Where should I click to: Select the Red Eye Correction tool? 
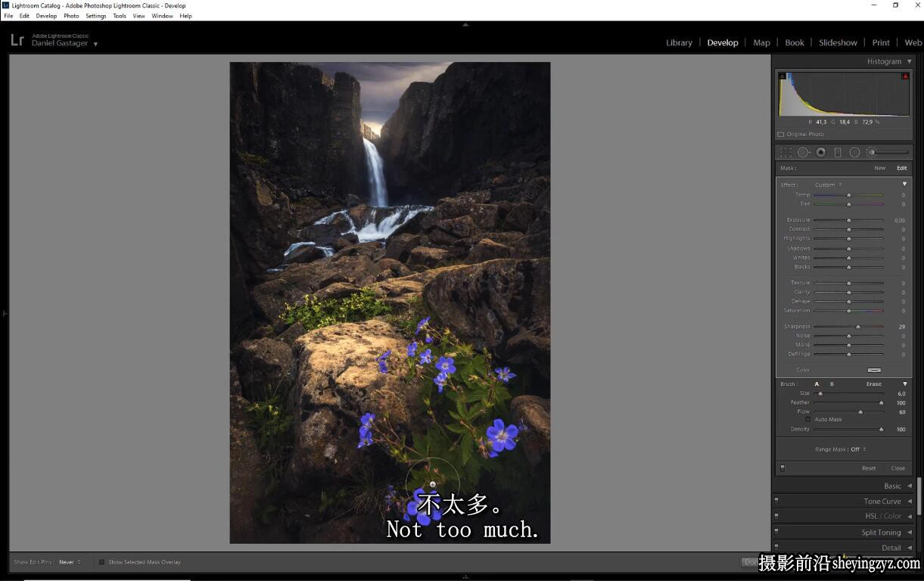coord(820,152)
